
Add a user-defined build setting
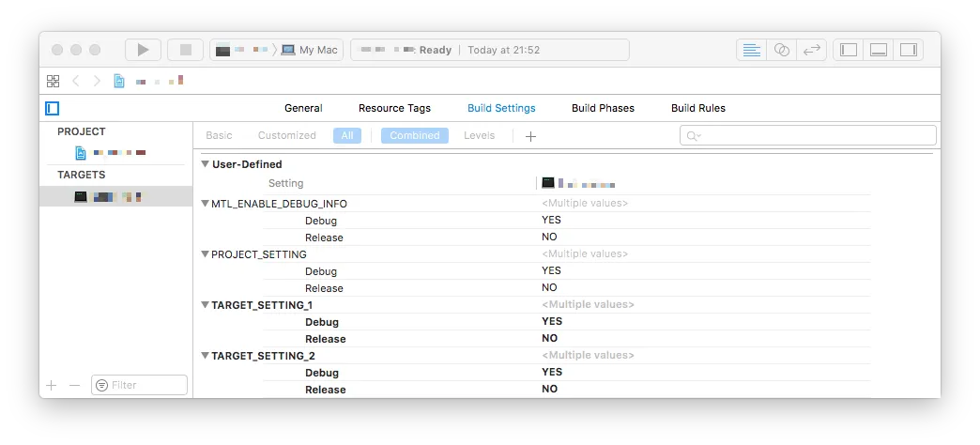pyautogui.click(x=530, y=136)
